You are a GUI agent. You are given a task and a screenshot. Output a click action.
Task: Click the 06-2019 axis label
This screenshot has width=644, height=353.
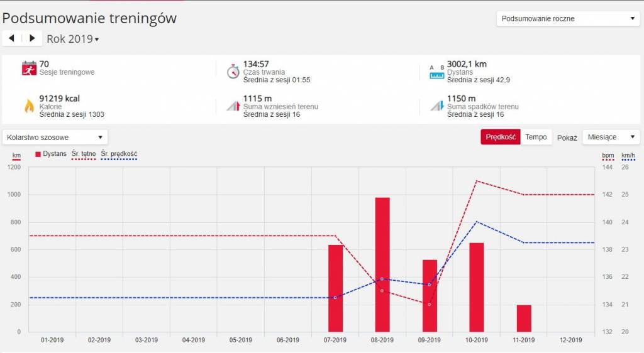coord(287,340)
